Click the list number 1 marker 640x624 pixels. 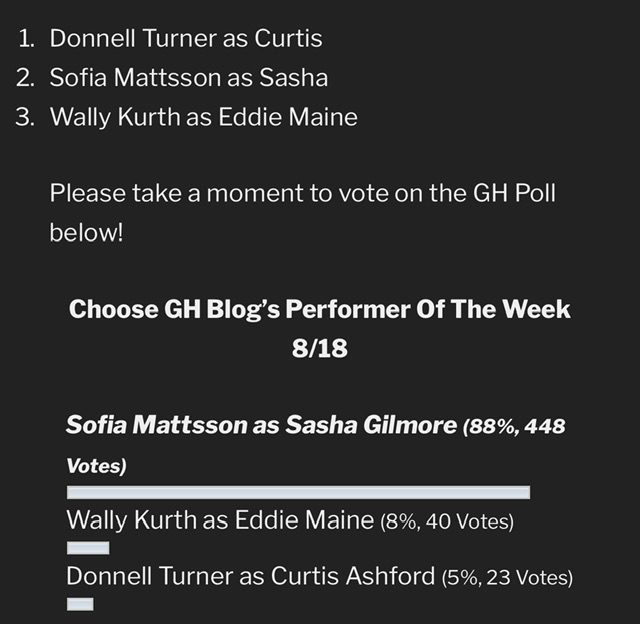(x=26, y=39)
